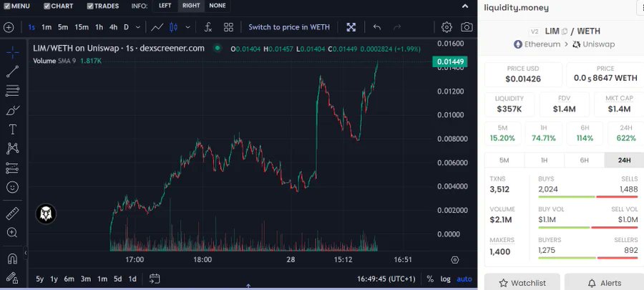Viewport: 644px width, 290px height.
Task: Toggle the MENU checkbox
Action: point(6,6)
